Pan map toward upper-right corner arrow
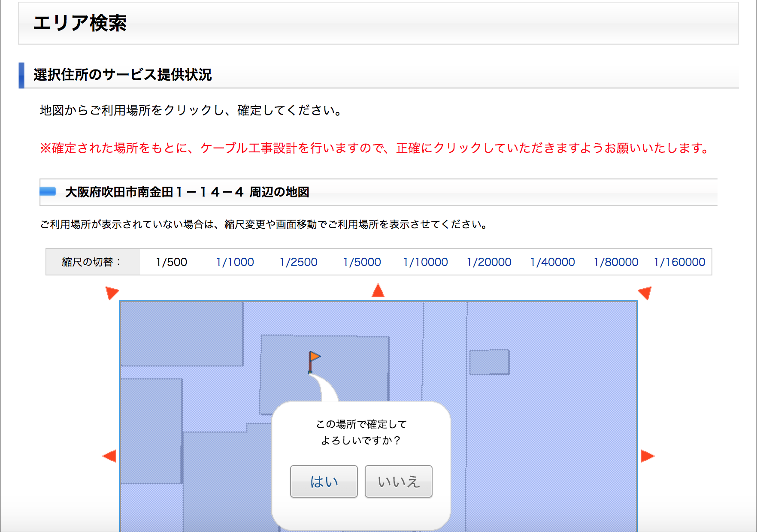Screen dimensions: 757x532 [645, 293]
